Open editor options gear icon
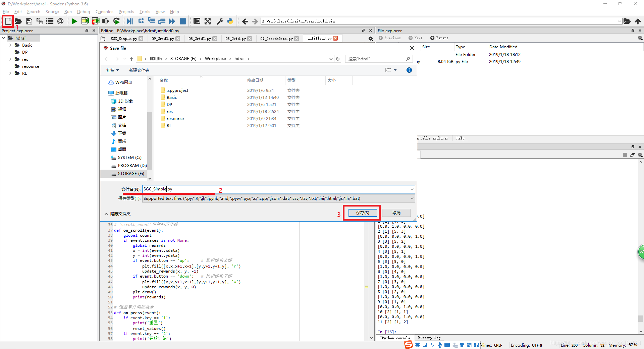This screenshot has width=644, height=349. (x=371, y=39)
